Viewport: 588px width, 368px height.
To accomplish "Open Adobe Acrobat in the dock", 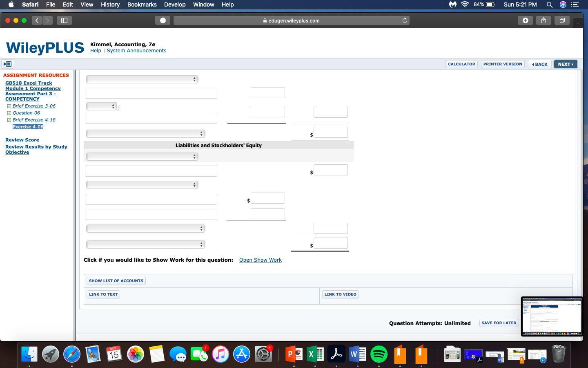I will click(x=336, y=354).
